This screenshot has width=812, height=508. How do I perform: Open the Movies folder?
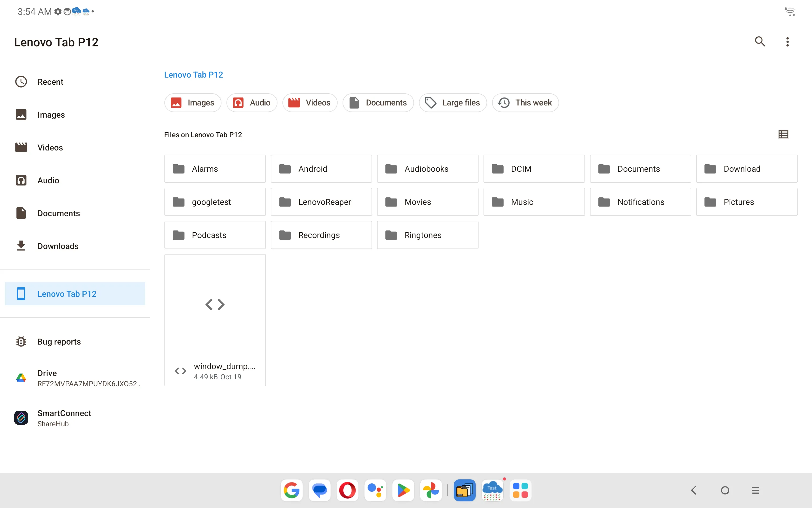pos(428,202)
